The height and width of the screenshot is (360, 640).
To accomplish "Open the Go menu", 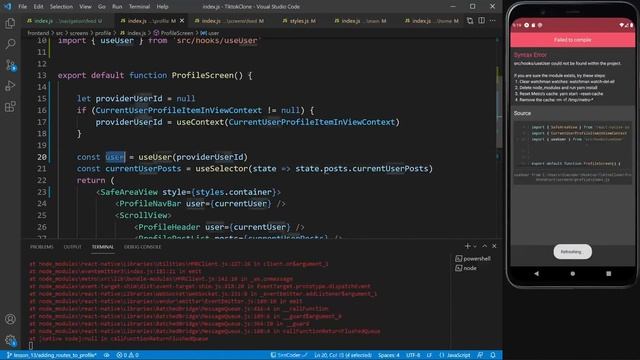I will (102, 7).
